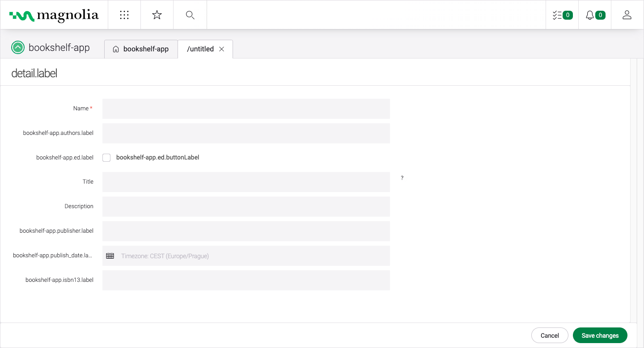Click the calendar icon in date field

point(110,256)
